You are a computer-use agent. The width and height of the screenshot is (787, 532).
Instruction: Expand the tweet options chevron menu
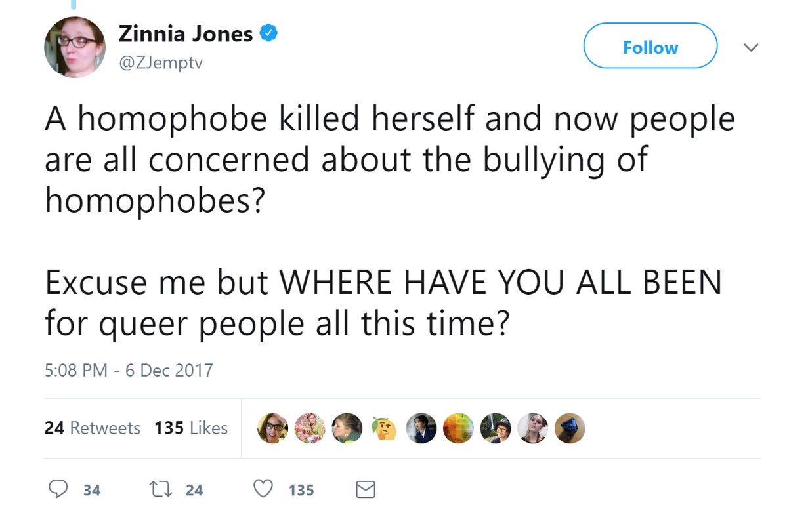tap(751, 47)
